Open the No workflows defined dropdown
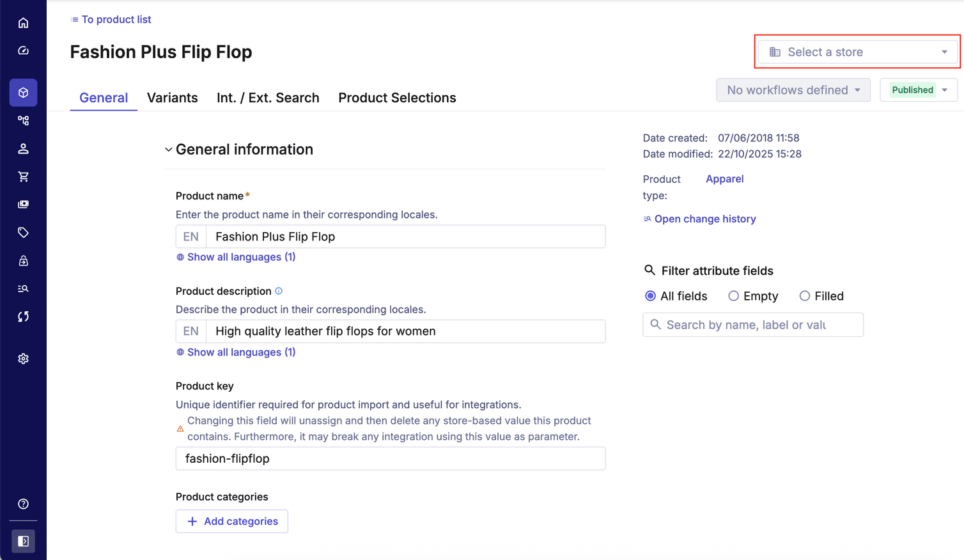Screen dimensions: 964x560 coord(793,89)
